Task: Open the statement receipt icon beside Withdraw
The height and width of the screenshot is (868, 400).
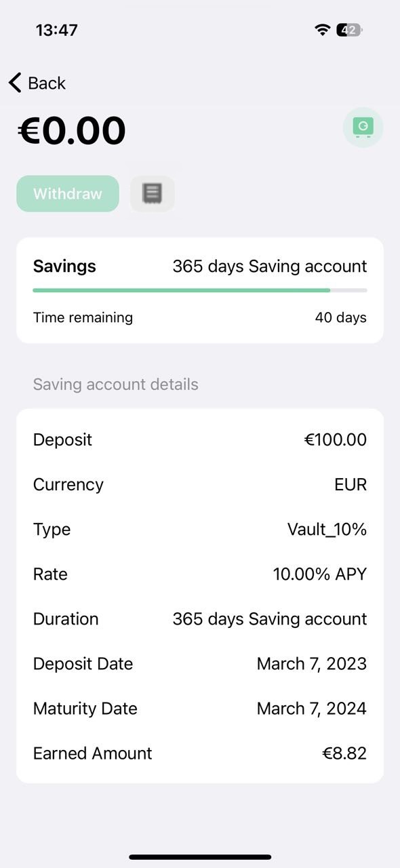Action: pyautogui.click(x=152, y=193)
